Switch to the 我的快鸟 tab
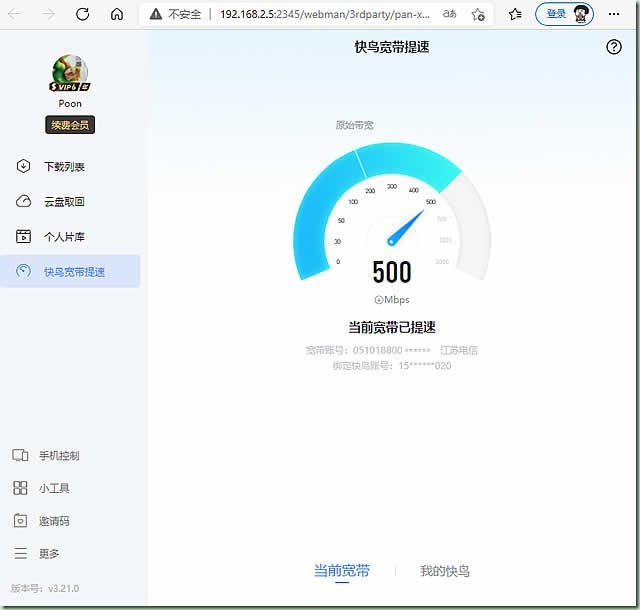Screen dimensions: 640x610 click(x=444, y=571)
